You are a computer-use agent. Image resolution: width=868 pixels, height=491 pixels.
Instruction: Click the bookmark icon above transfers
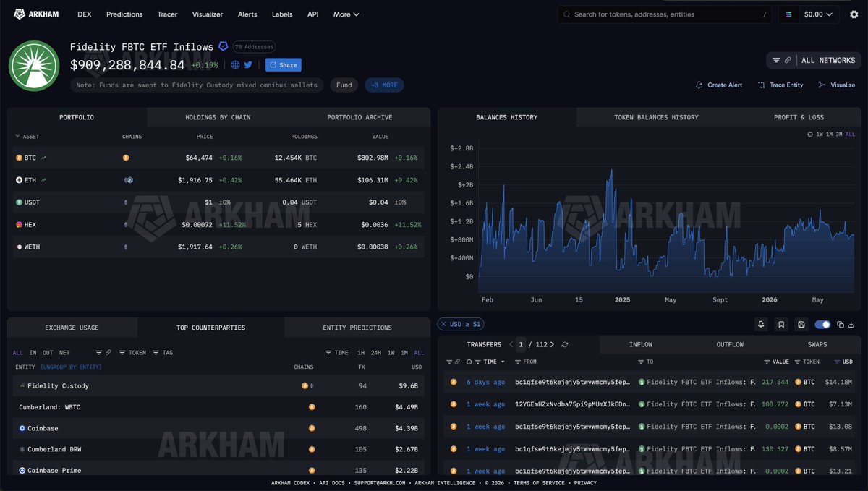[x=781, y=325]
